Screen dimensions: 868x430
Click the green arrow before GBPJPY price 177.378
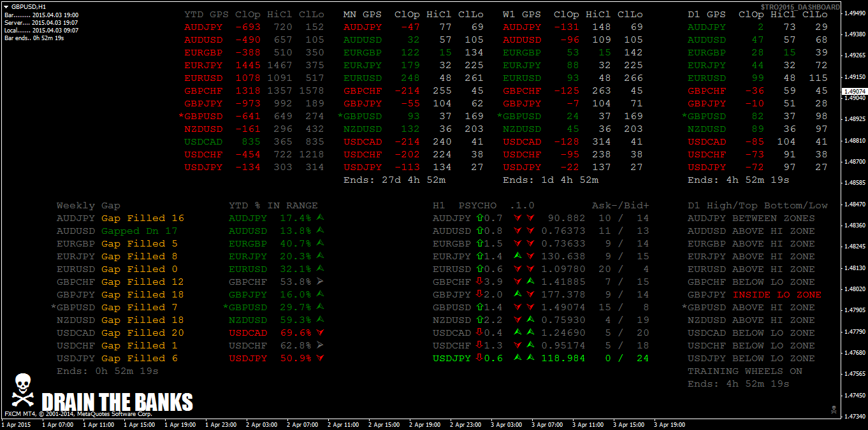point(530,294)
